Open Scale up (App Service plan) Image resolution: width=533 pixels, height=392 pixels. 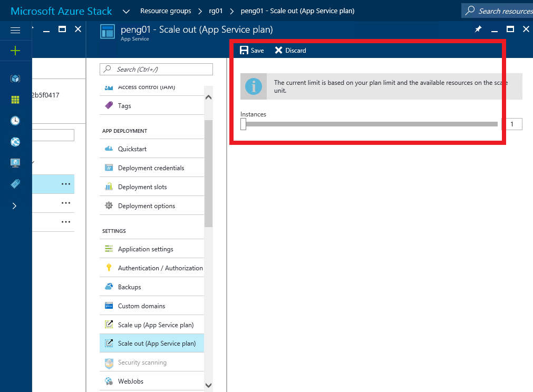pyautogui.click(x=152, y=325)
